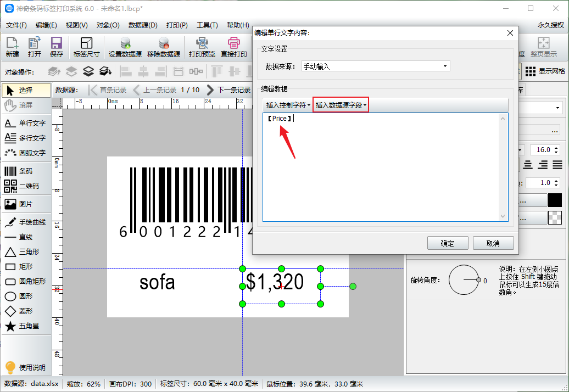Select the 手绘曲线 freehand curve tool
Image resolution: width=569 pixels, height=392 pixels.
pyautogui.click(x=26, y=222)
